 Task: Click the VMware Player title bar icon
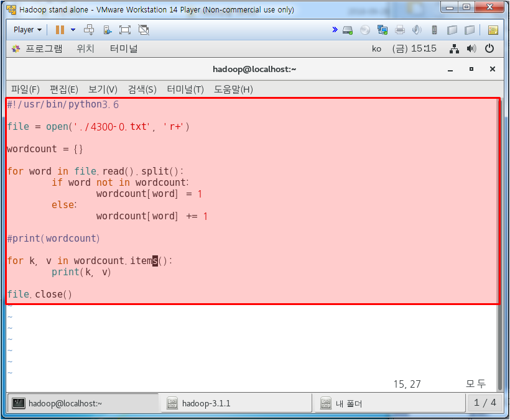(11, 10)
